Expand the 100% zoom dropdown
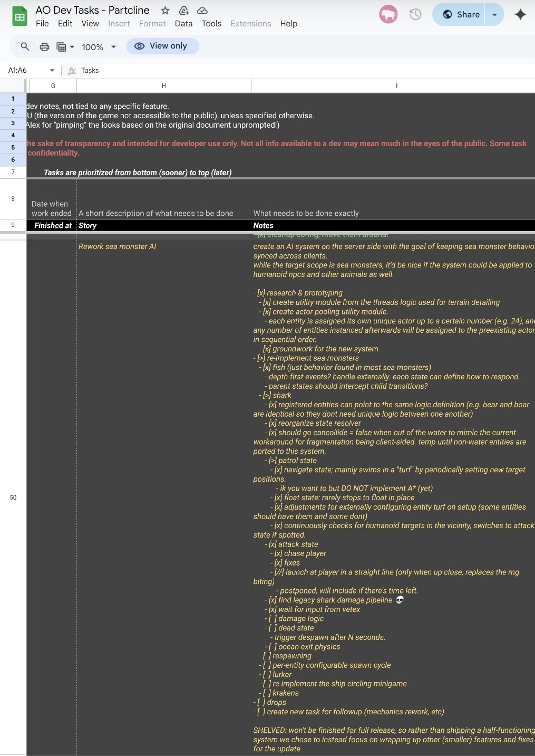 coord(99,47)
